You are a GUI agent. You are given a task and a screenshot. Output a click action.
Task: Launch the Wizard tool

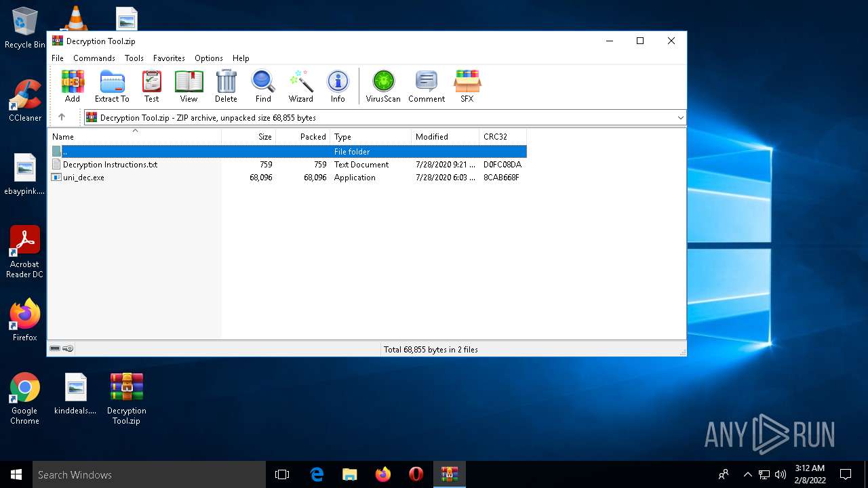[301, 86]
